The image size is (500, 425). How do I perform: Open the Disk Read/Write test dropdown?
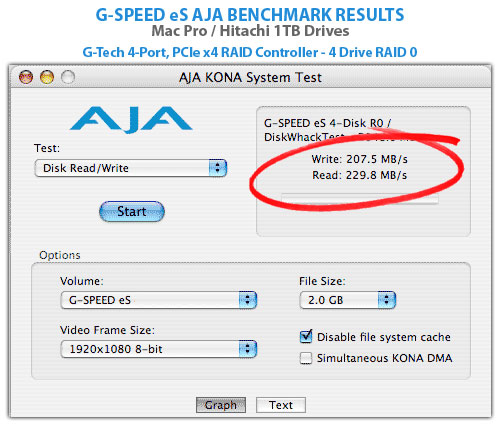[131, 168]
